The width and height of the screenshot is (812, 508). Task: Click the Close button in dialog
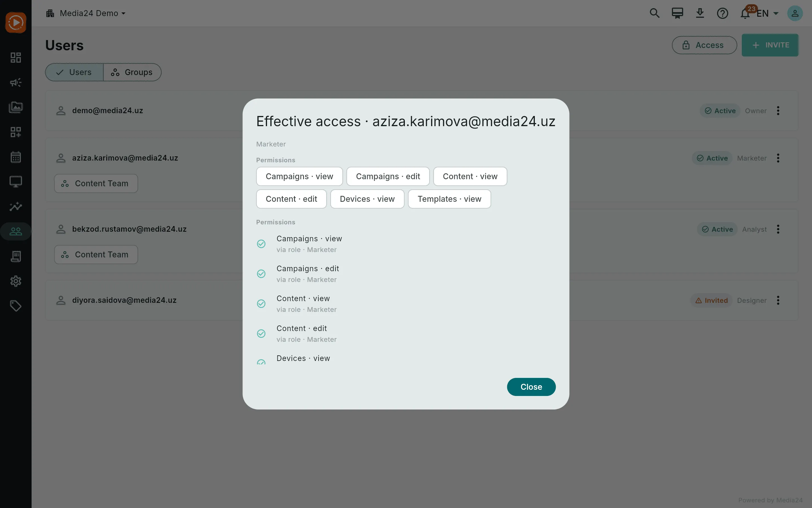click(x=531, y=387)
